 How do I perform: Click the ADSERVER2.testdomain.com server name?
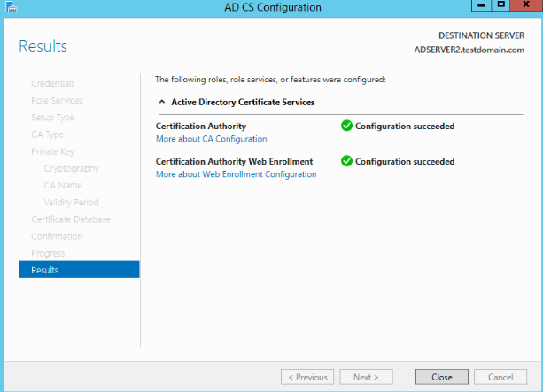pos(469,50)
